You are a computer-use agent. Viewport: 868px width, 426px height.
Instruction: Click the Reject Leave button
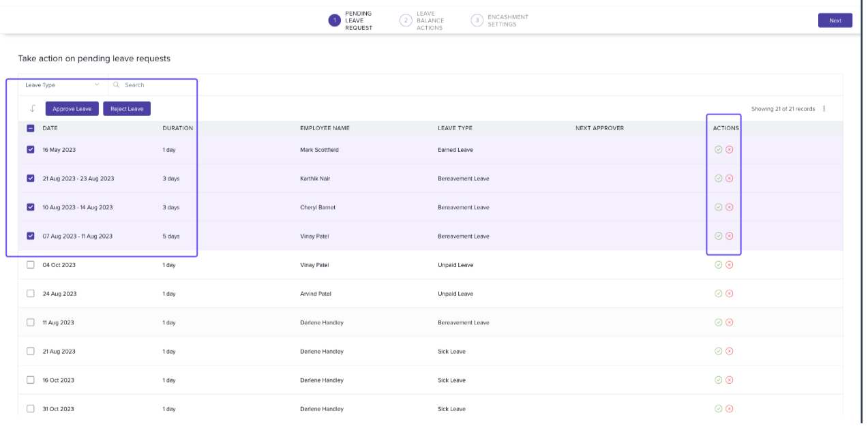pyautogui.click(x=127, y=109)
